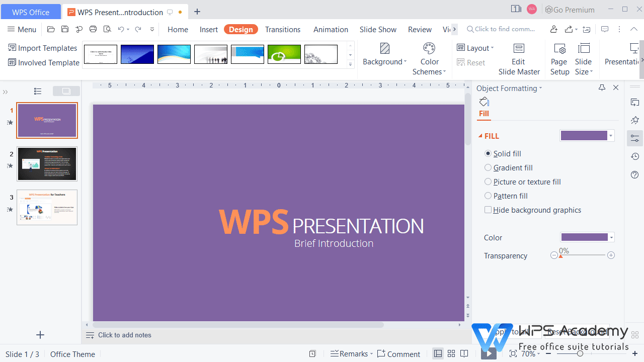Switch to Slide Sorter view icon
The image size is (644, 362).
[451, 354]
